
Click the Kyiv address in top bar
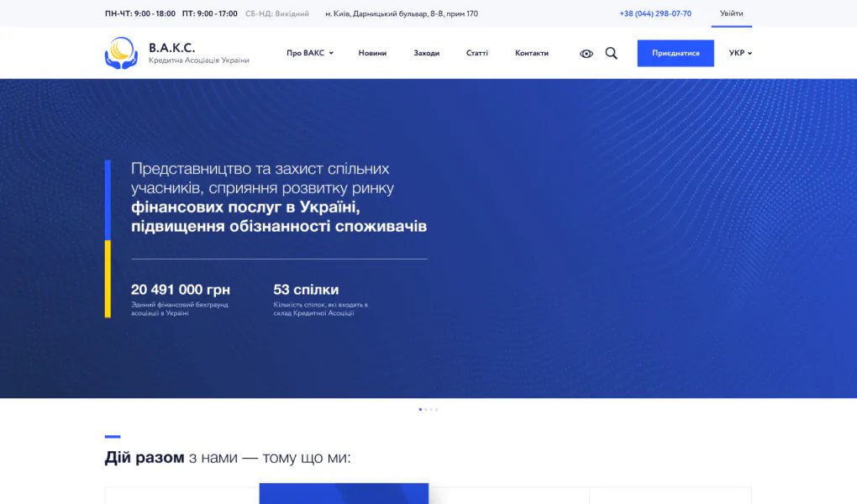pos(402,13)
